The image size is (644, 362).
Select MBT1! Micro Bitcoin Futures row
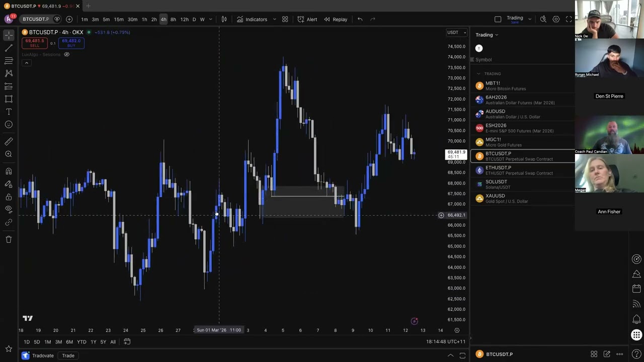coord(522,86)
